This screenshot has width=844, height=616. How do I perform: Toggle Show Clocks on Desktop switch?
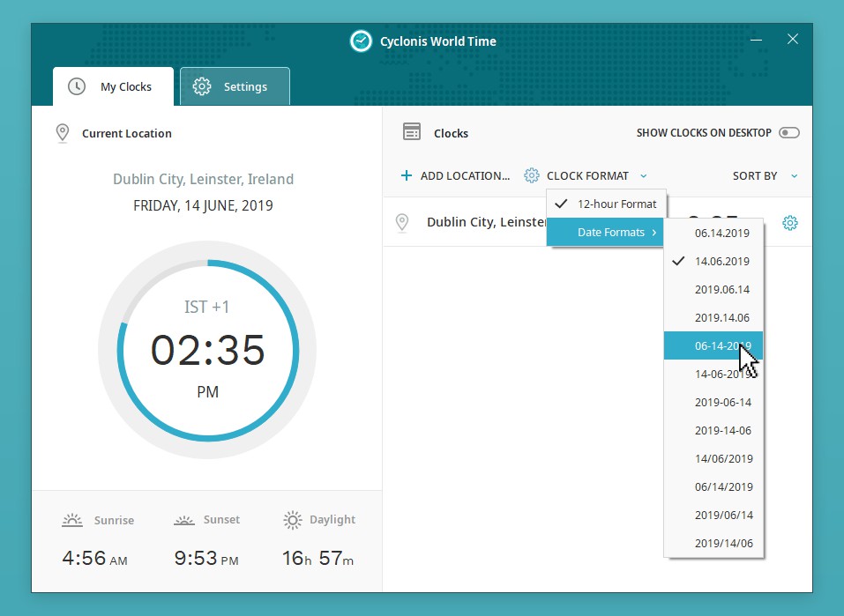tap(788, 133)
